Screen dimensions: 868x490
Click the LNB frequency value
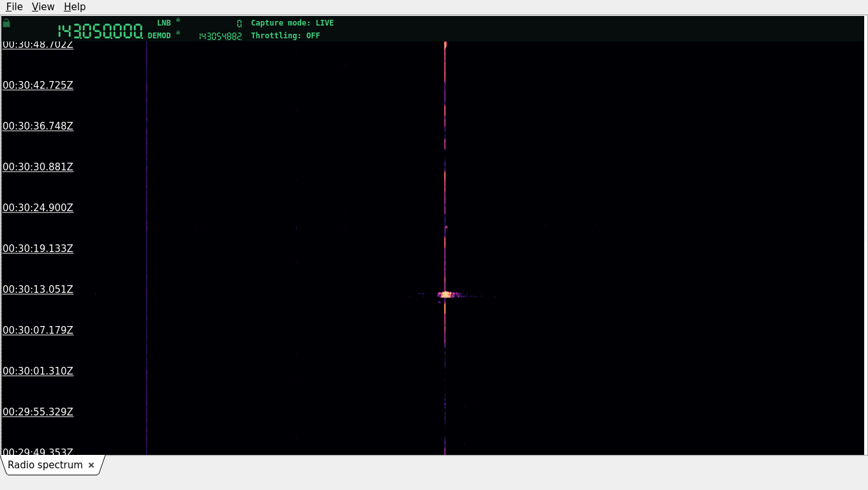click(239, 24)
